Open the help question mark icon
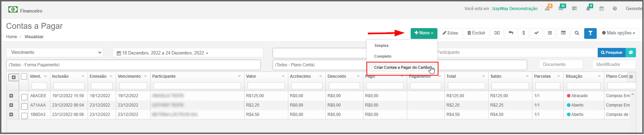Image resolution: width=644 pixels, height=135 pixels. click(615, 9)
